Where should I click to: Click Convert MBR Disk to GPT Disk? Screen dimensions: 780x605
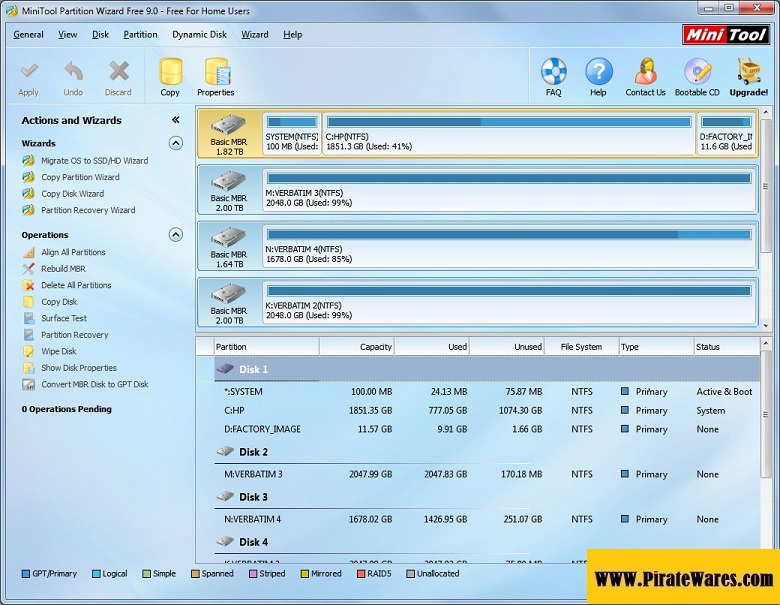(x=94, y=384)
